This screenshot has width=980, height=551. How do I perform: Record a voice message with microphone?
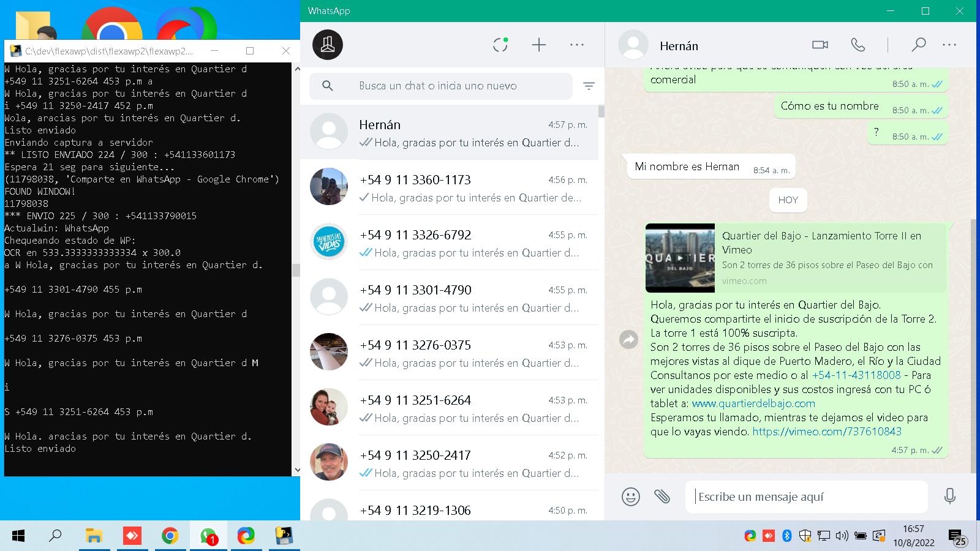click(x=950, y=496)
